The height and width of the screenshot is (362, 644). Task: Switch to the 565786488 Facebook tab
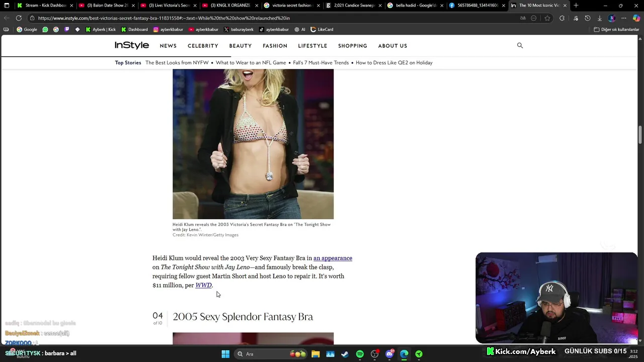[x=476, y=6]
